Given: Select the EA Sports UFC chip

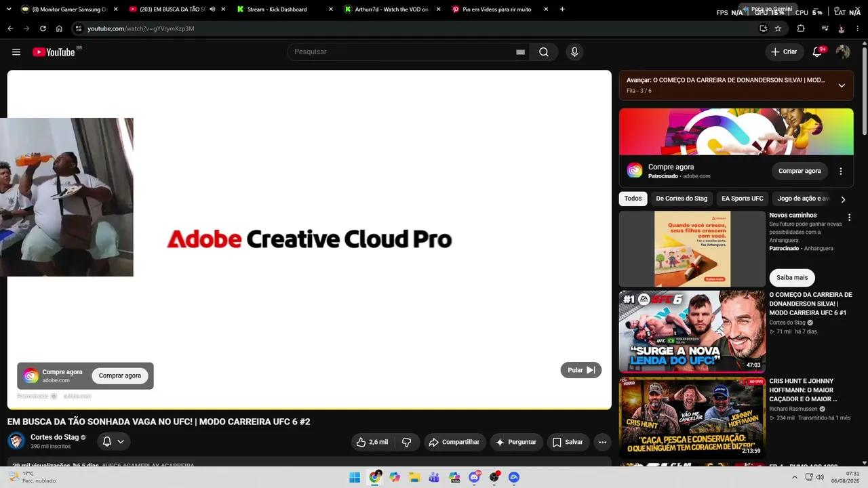Looking at the screenshot, I should click(x=743, y=199).
